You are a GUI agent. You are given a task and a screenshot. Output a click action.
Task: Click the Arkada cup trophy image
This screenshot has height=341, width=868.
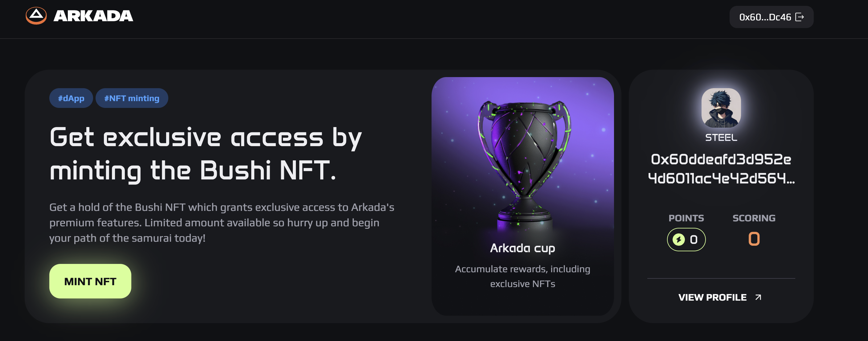pyautogui.click(x=523, y=162)
